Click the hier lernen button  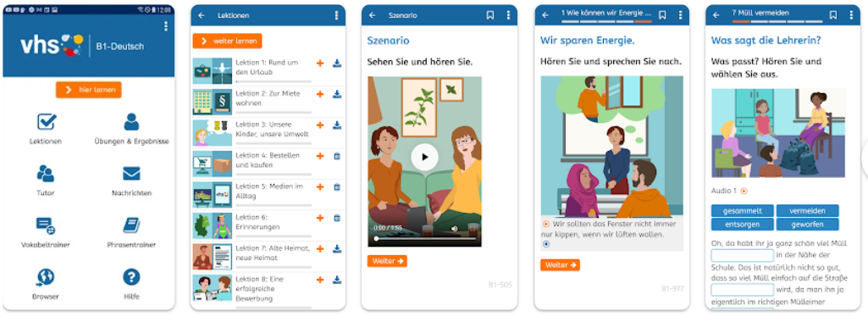[x=89, y=90]
